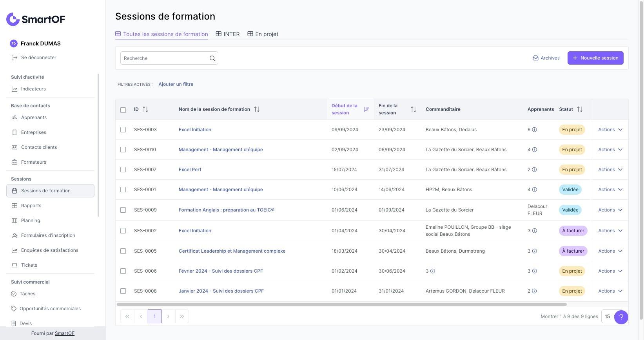This screenshot has height=340, width=644.
Task: Switch to the En projet tab
Action: click(x=263, y=34)
